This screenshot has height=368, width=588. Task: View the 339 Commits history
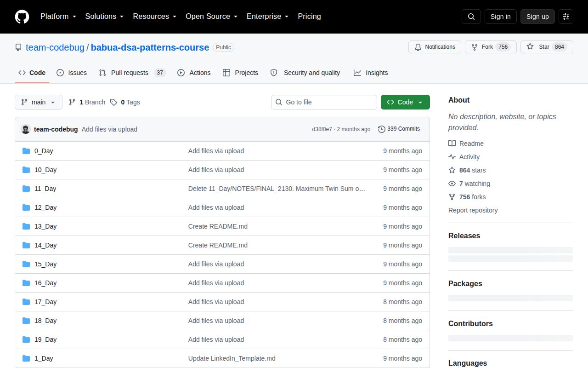399,129
